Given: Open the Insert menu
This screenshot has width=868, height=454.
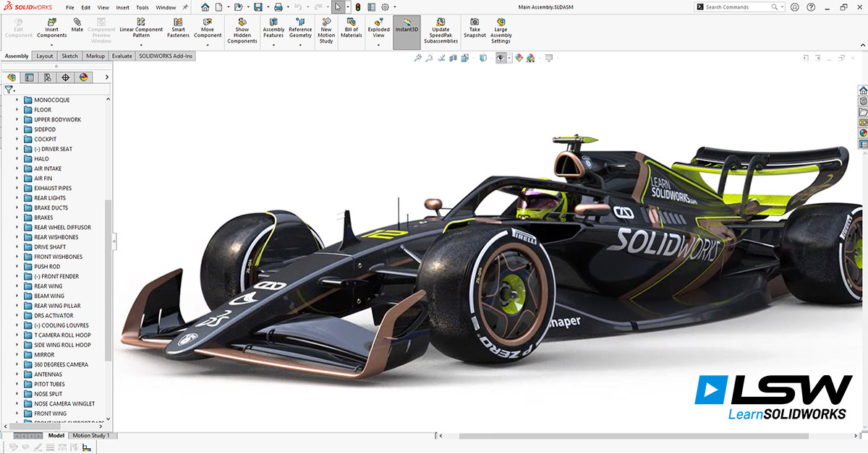Looking at the screenshot, I should point(123,7).
